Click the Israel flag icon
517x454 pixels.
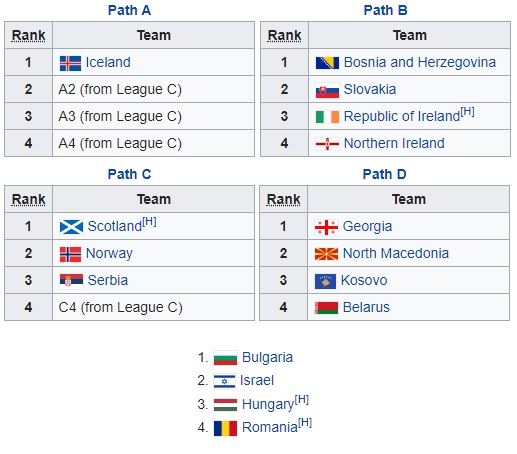[x=224, y=381]
